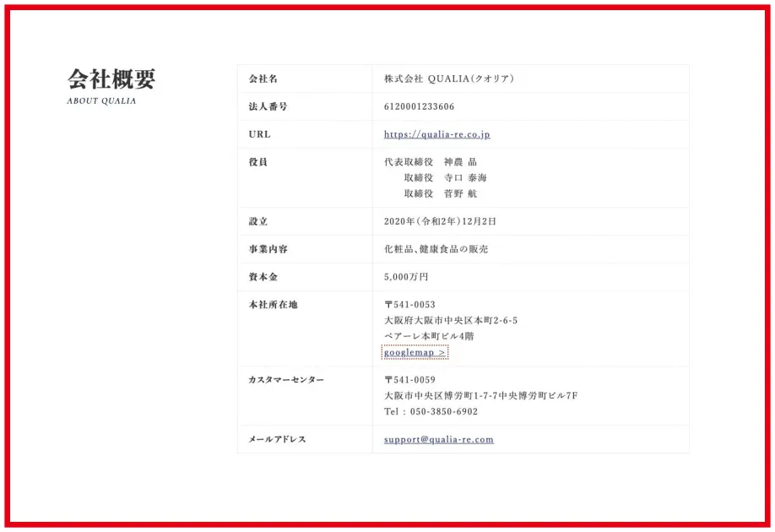Image resolution: width=775 pixels, height=532 pixels.
Task: Select phone number Tel : 050-3850-6902
Action: tap(431, 411)
